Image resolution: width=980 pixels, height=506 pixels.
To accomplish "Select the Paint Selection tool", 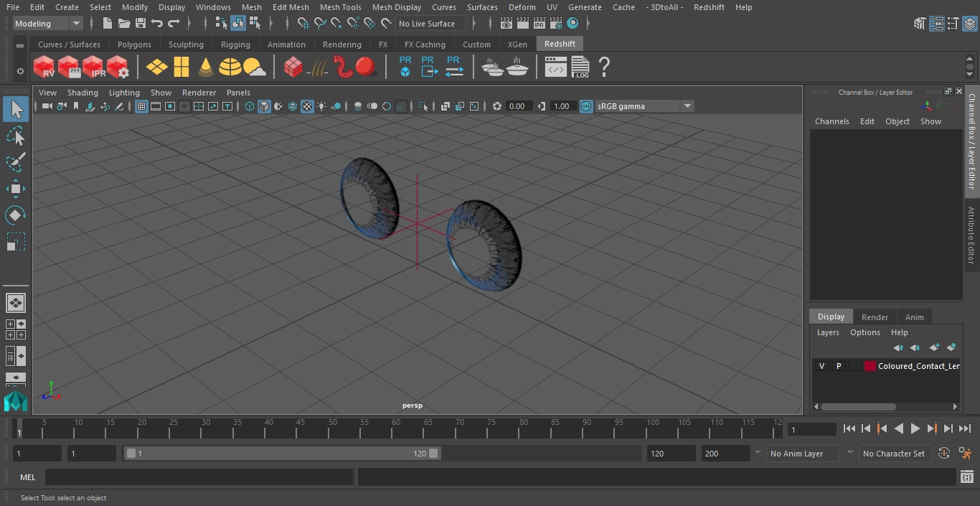I will pos(15,162).
